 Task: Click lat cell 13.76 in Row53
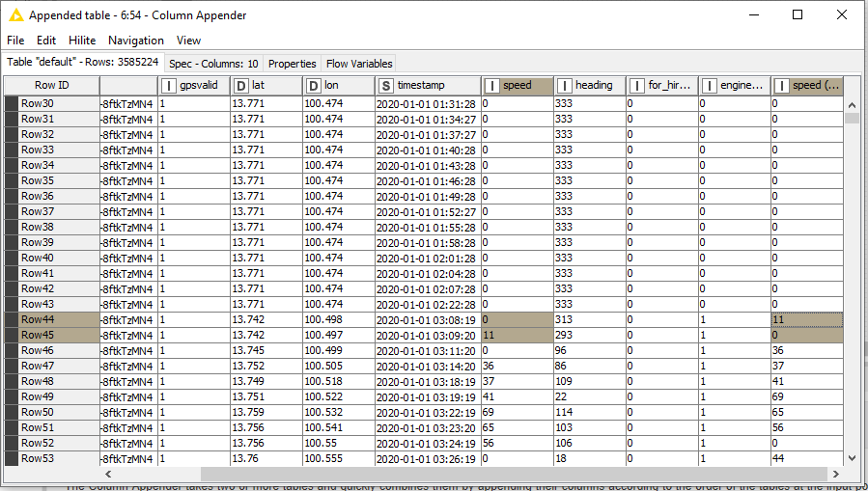pos(266,458)
